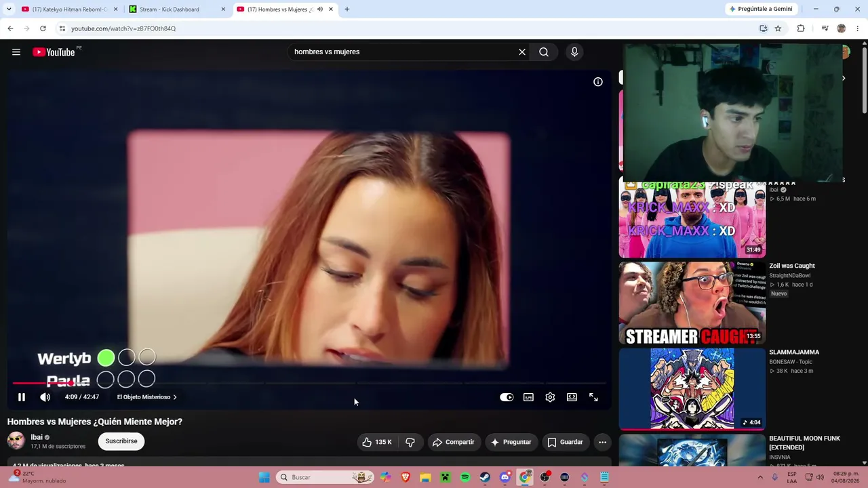The image size is (868, 488).
Task: Open the Compartir share dialog
Action: (x=453, y=442)
